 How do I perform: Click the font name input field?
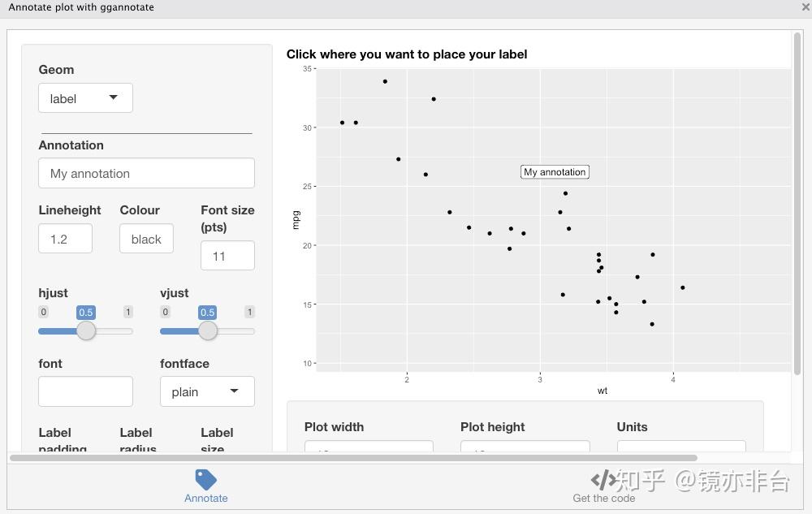[85, 391]
